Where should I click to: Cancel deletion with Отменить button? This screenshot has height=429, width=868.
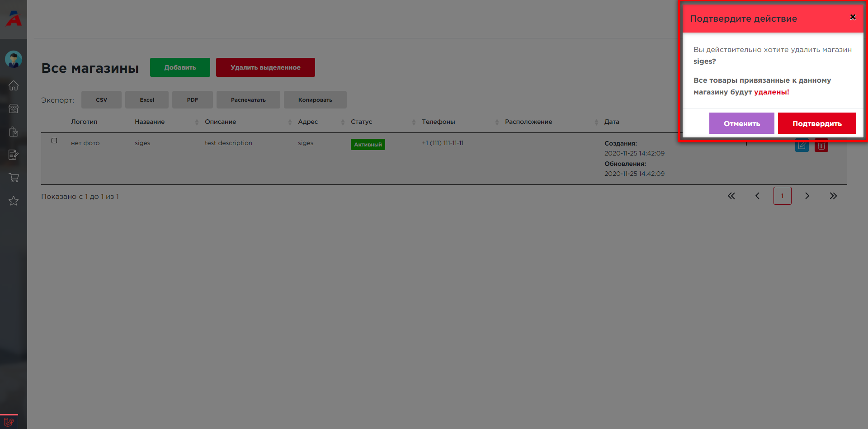tap(741, 123)
